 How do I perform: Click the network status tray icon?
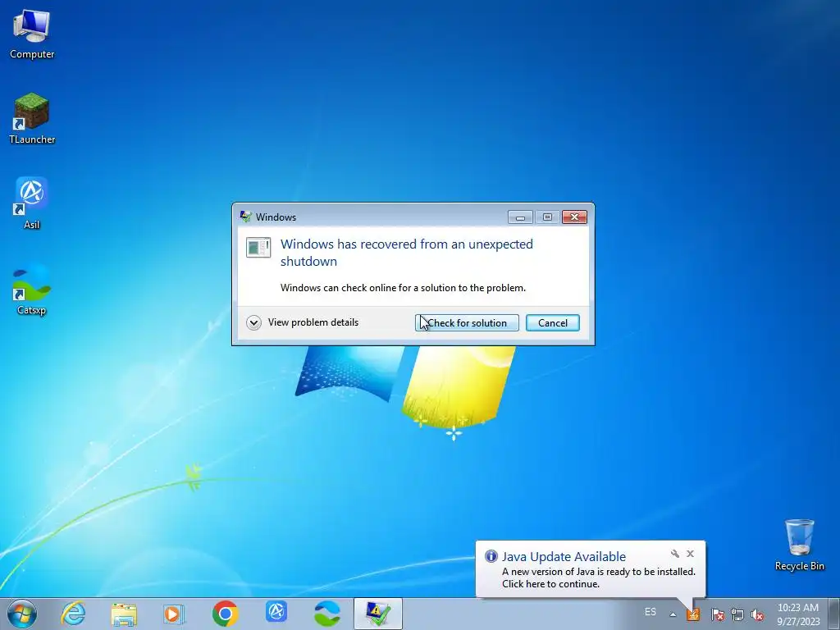click(x=737, y=614)
